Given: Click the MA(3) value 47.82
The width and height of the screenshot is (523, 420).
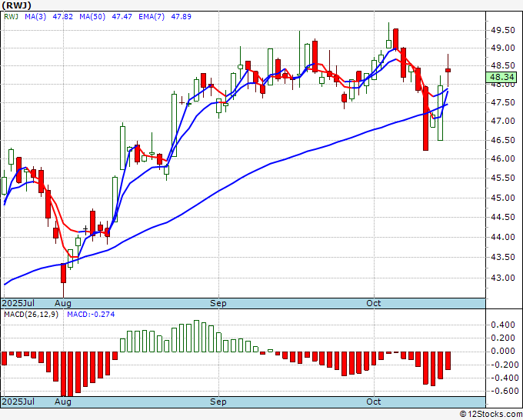Looking at the screenshot, I should pos(63,17).
